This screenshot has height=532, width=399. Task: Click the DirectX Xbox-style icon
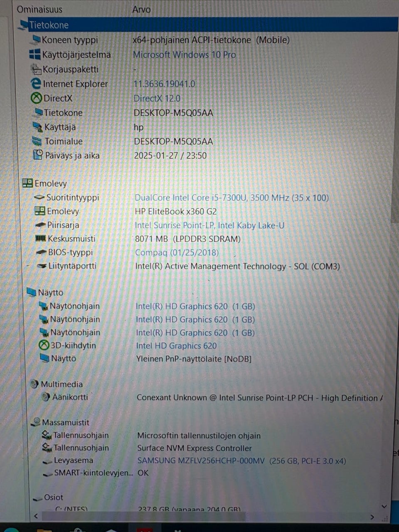[x=37, y=98]
